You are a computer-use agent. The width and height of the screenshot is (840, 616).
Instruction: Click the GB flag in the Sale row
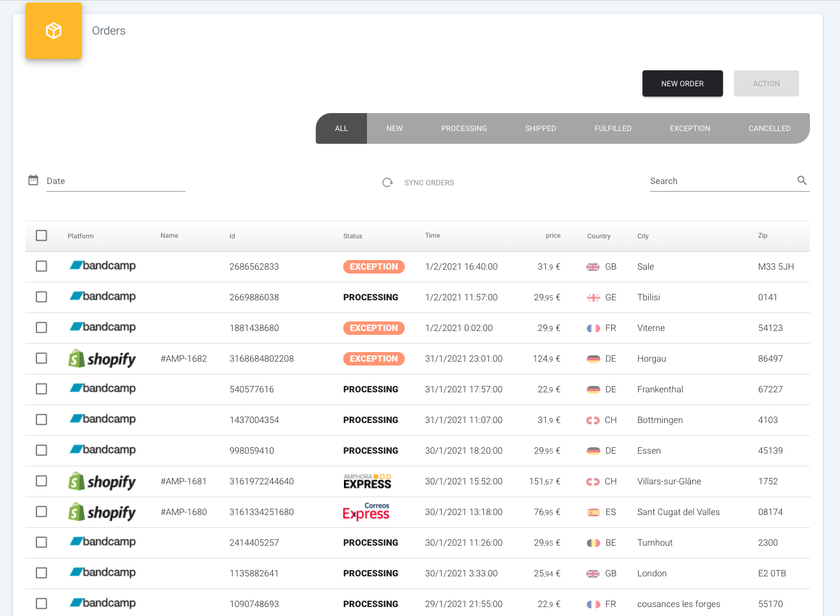coord(593,267)
